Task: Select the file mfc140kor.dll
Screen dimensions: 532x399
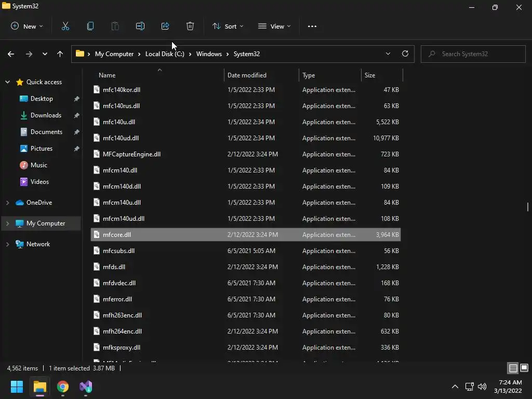Action: tap(246, 90)
